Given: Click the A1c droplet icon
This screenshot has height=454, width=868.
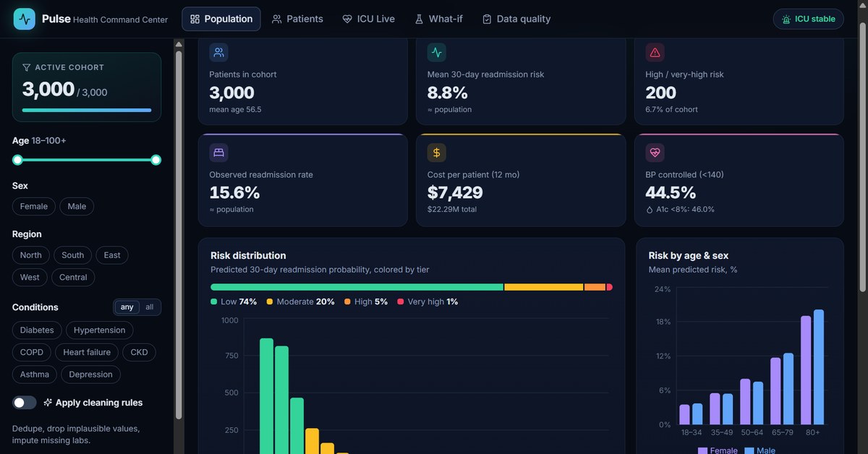Looking at the screenshot, I should click(650, 210).
